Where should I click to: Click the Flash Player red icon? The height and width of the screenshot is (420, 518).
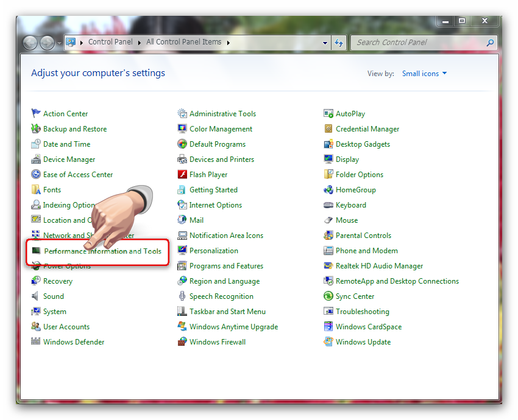pyautogui.click(x=182, y=174)
